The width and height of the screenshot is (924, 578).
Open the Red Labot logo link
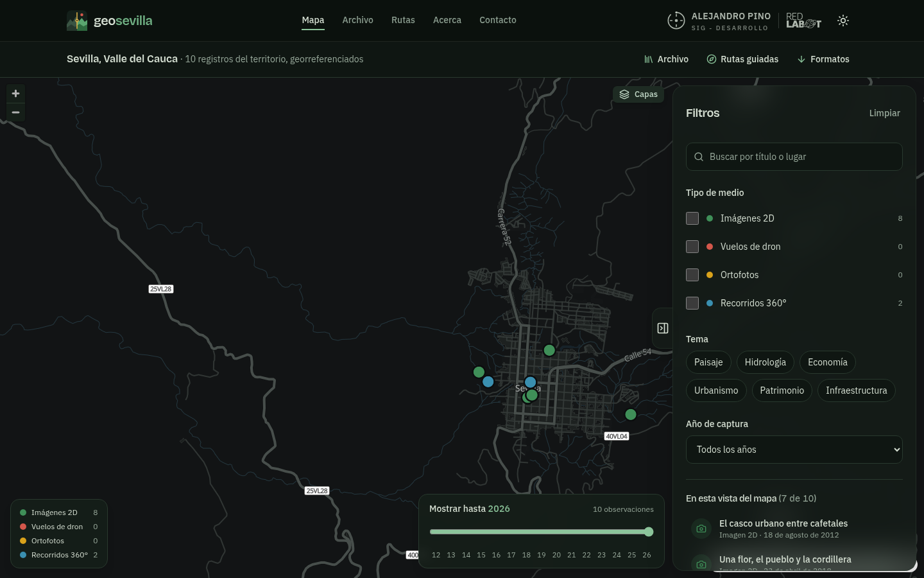point(803,21)
